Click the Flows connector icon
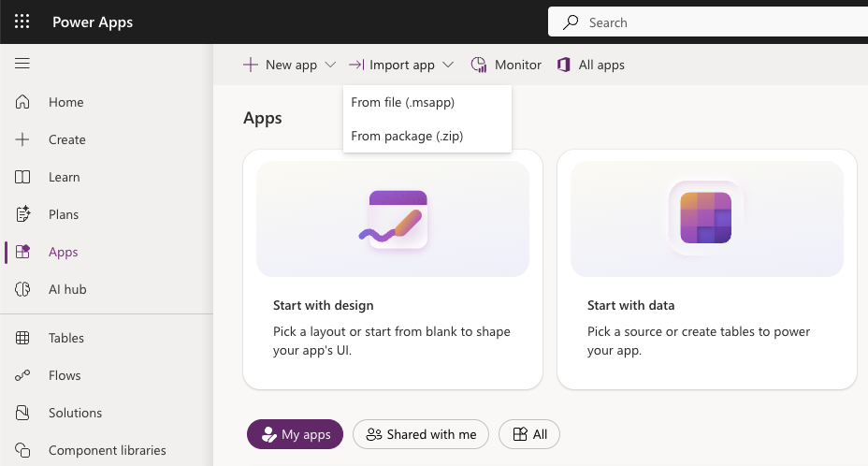Screen dimensions: 868x466 pos(22,375)
